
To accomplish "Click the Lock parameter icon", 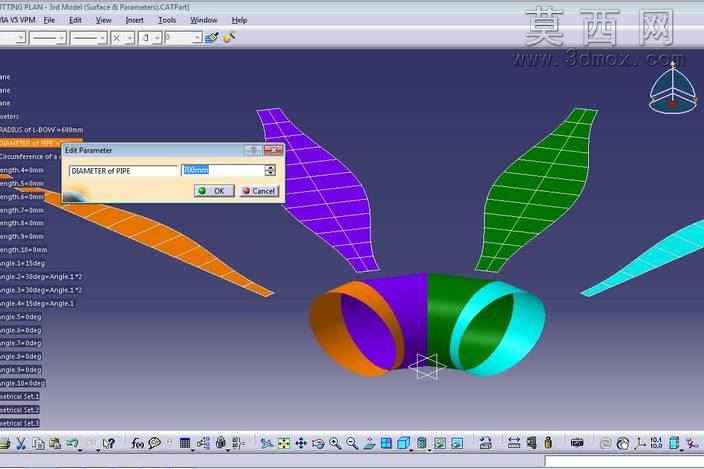I will coord(220,443).
